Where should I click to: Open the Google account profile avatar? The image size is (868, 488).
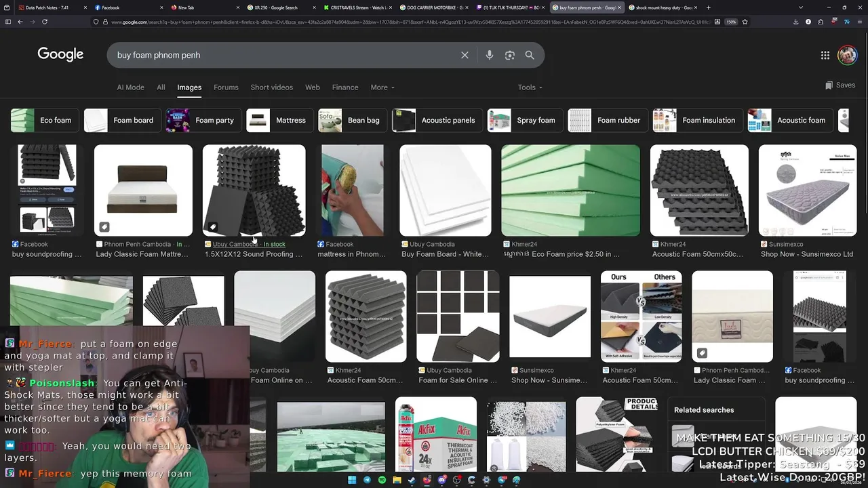847,55
